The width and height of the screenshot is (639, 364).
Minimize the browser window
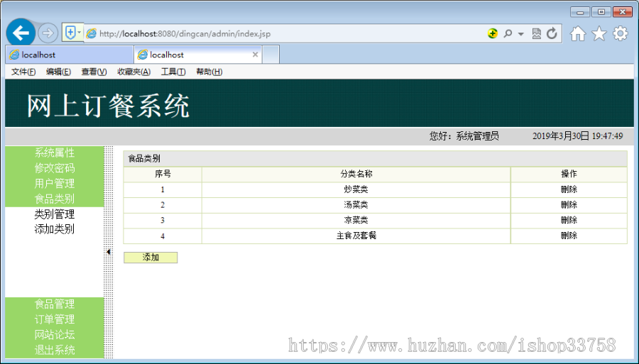[x=580, y=12]
